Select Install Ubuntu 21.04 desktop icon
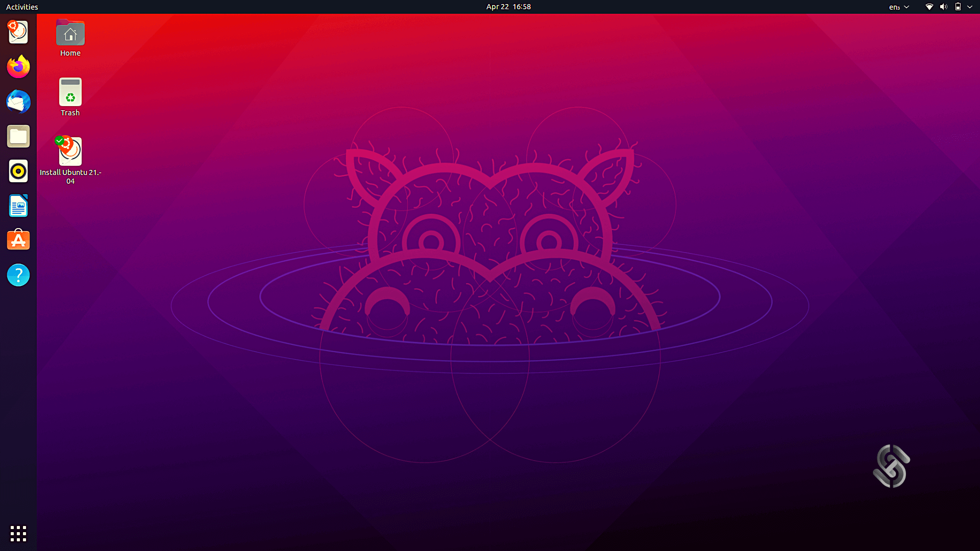 click(70, 160)
